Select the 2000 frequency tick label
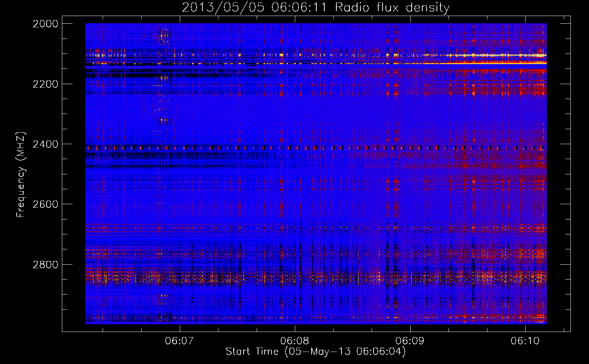Image resolution: width=589 pixels, height=364 pixels. 46,24
